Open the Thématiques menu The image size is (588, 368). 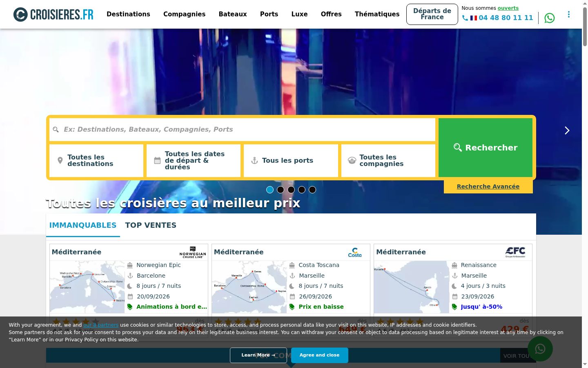tap(377, 14)
